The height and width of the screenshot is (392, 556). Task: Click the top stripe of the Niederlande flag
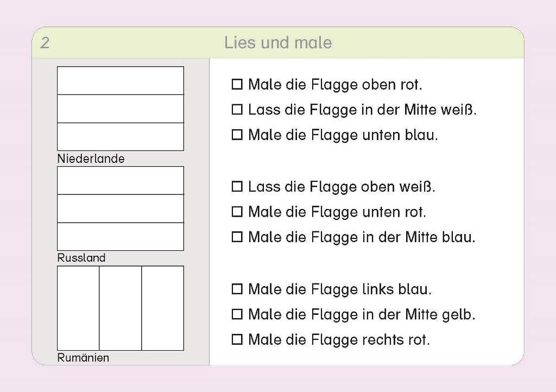tap(120, 80)
